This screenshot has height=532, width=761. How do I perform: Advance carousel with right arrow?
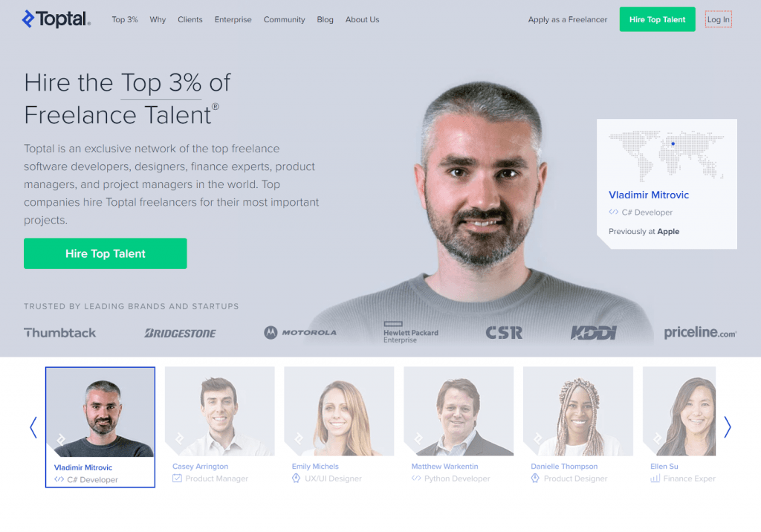point(727,427)
